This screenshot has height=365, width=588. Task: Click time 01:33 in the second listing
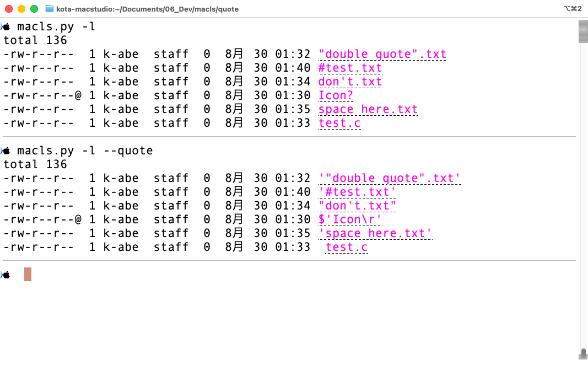(x=293, y=248)
